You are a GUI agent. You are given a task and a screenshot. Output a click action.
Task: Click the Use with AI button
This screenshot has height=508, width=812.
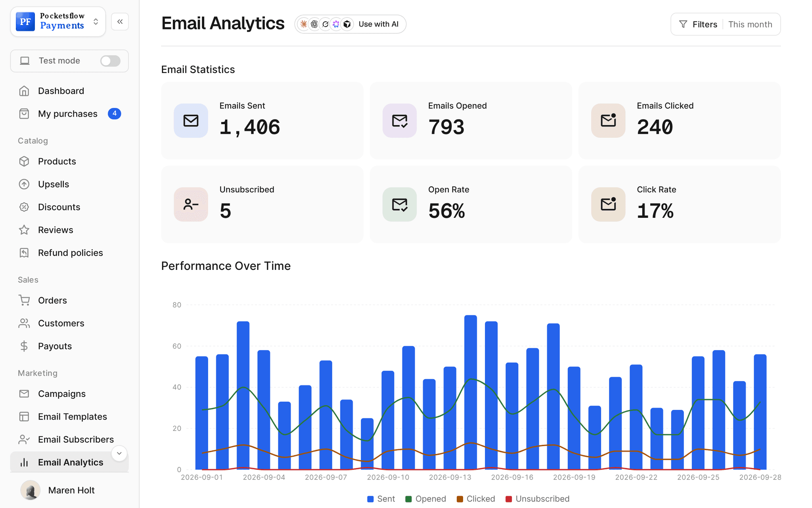pos(350,24)
